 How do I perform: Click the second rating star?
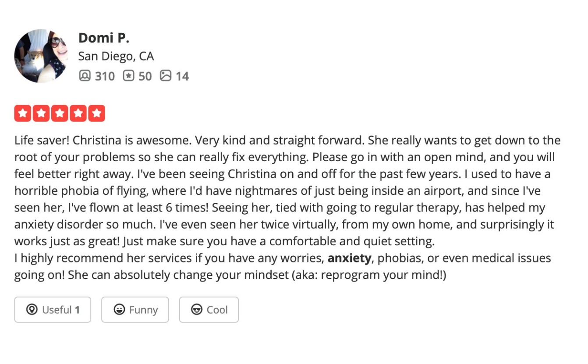[x=41, y=113]
